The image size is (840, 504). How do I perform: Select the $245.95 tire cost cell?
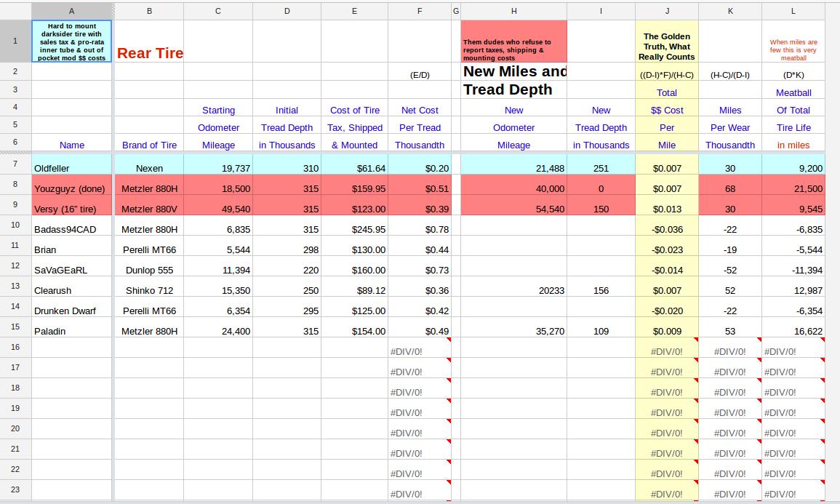click(x=354, y=229)
